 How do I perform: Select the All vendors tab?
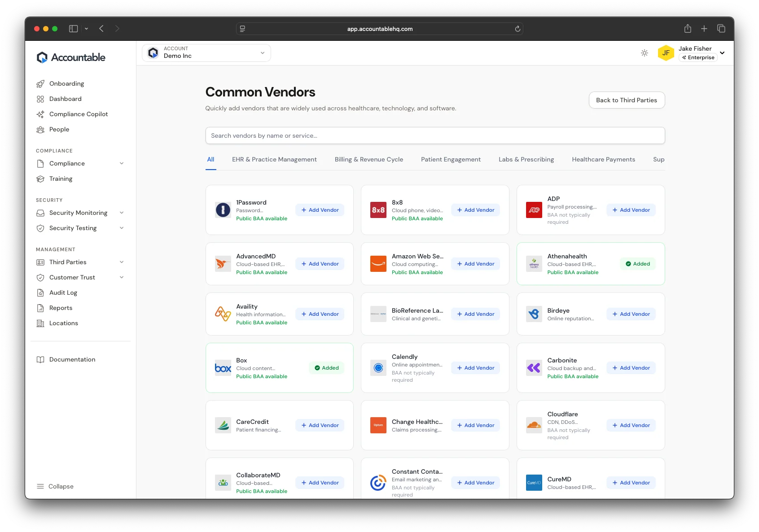211,160
